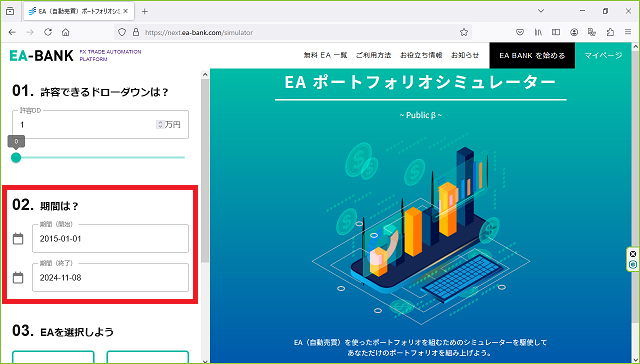Select the EA simulator browser tab
This screenshot has height=364, width=640.
pyautogui.click(x=79, y=11)
